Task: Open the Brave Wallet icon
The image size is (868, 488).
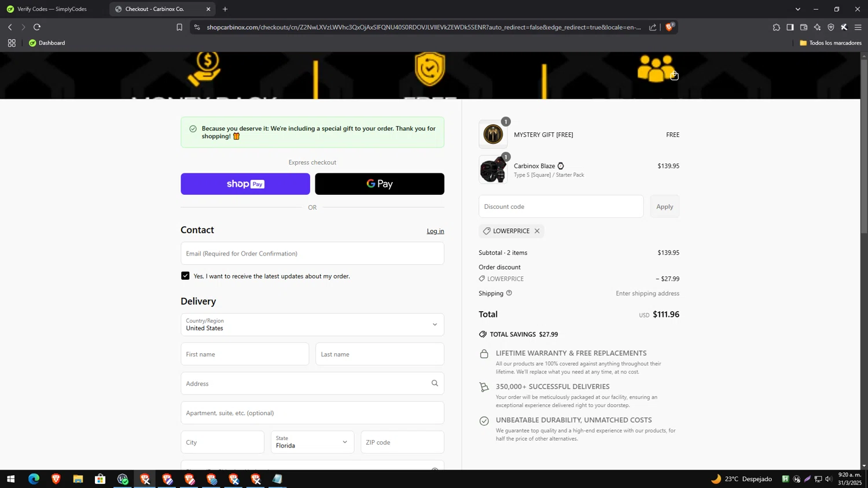Action: 804,27
